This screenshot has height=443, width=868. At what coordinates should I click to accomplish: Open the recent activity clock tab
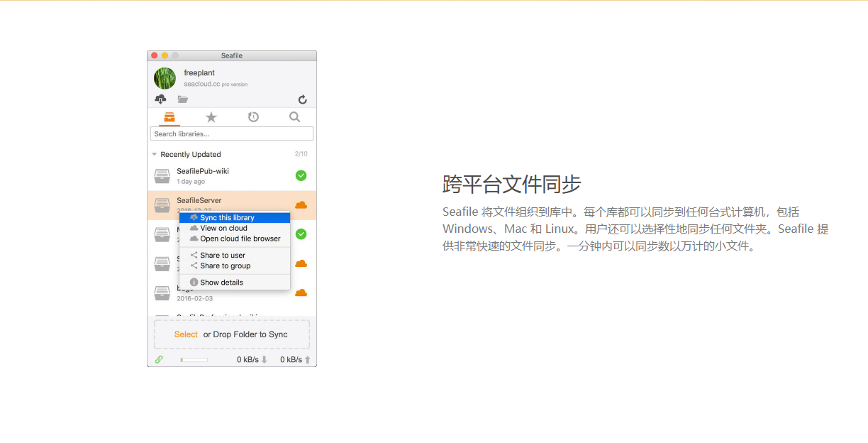pyautogui.click(x=253, y=117)
